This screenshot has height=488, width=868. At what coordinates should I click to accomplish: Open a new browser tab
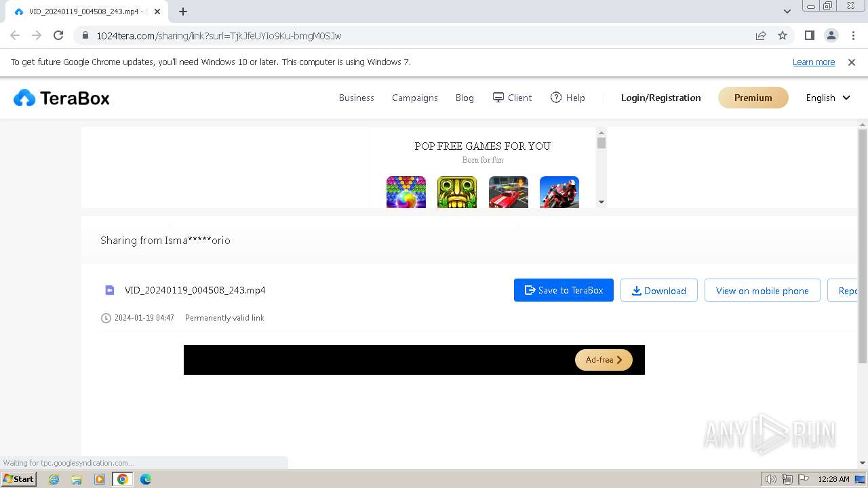(183, 12)
